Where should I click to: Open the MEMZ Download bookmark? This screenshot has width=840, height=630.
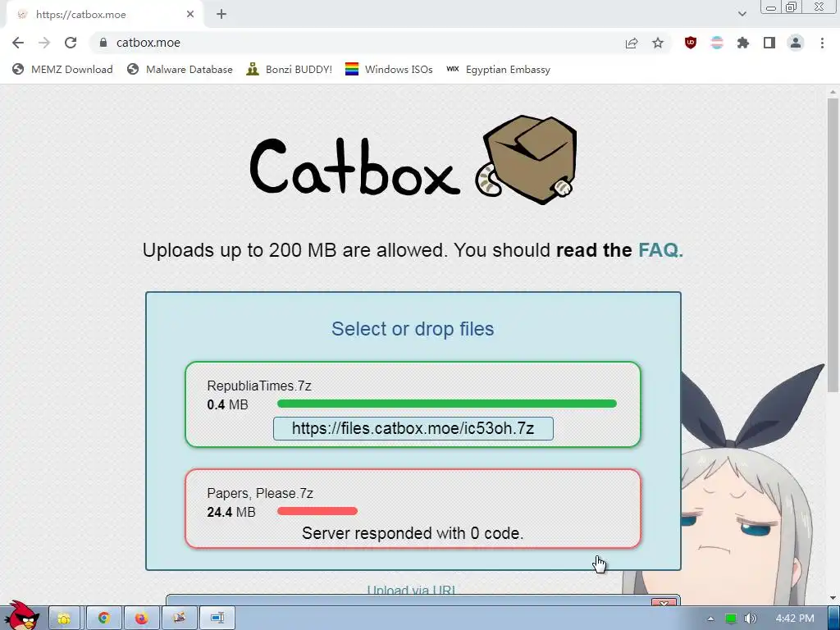pyautogui.click(x=62, y=70)
